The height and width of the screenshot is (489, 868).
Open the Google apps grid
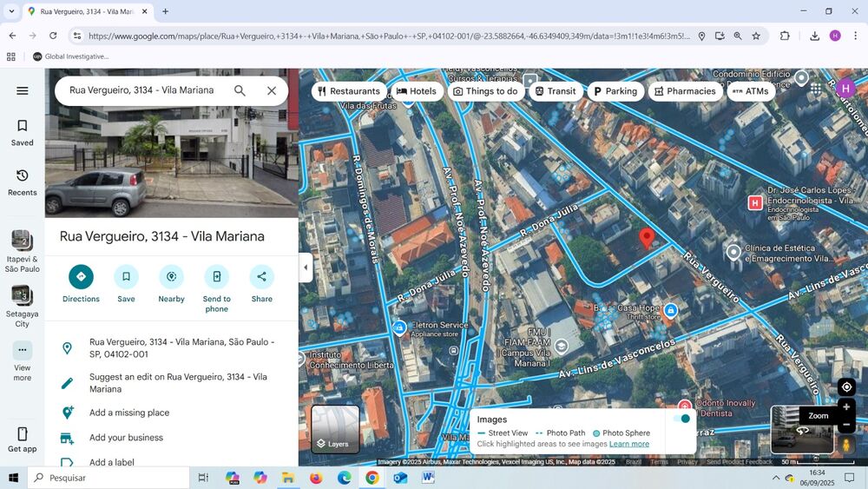[816, 89]
